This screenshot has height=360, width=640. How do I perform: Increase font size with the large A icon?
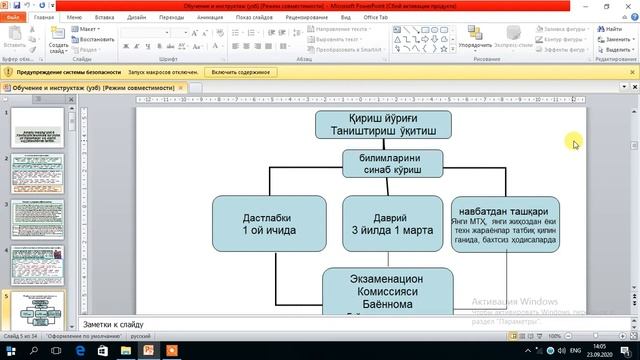pyautogui.click(x=195, y=33)
